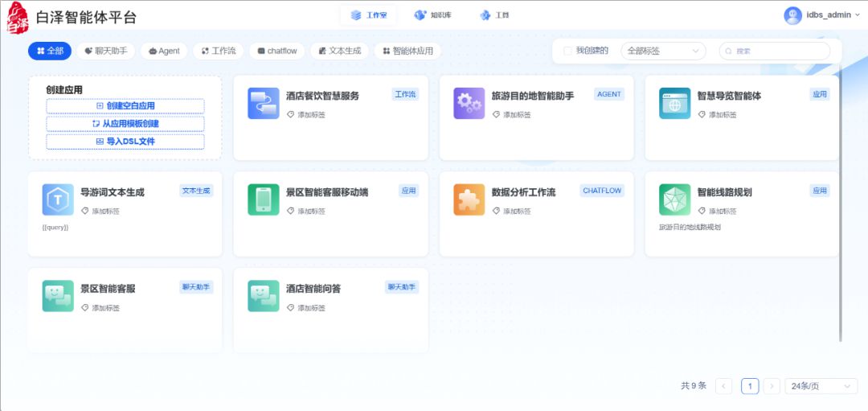Expand the idbs_admin user menu
This screenshot has height=411, width=868.
(x=821, y=14)
